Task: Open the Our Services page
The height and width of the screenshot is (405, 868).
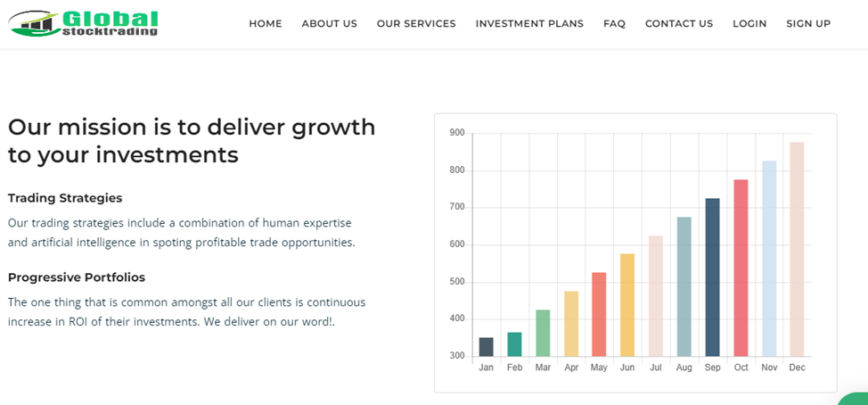Action: (416, 24)
